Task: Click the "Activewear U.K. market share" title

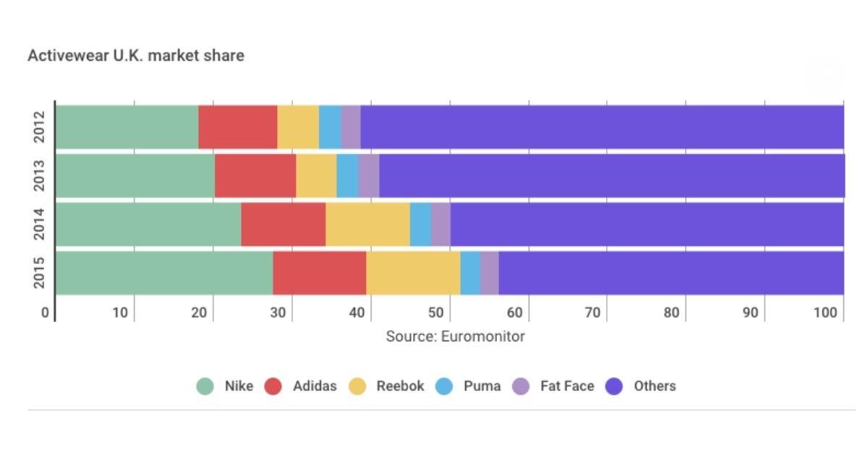Action: click(136, 56)
